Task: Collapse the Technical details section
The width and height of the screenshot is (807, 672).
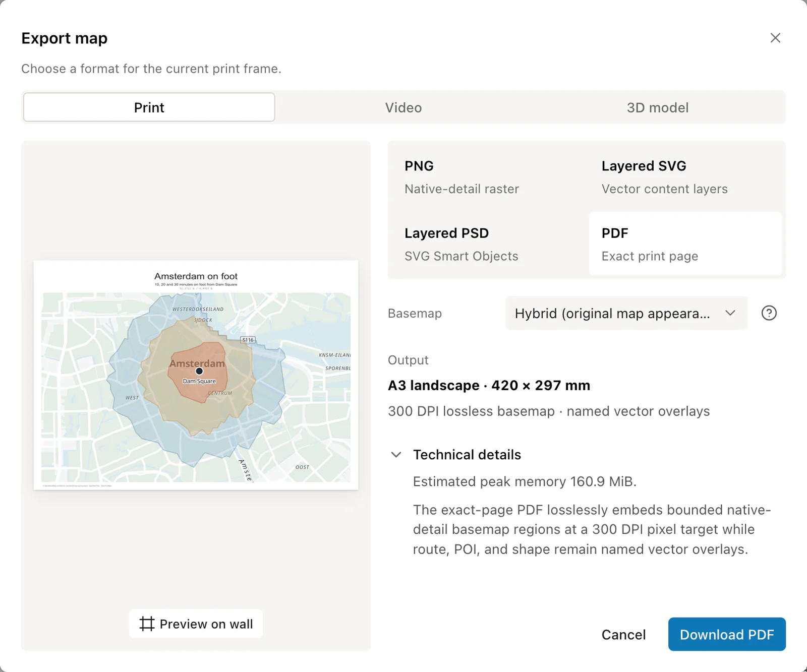Action: [456, 455]
